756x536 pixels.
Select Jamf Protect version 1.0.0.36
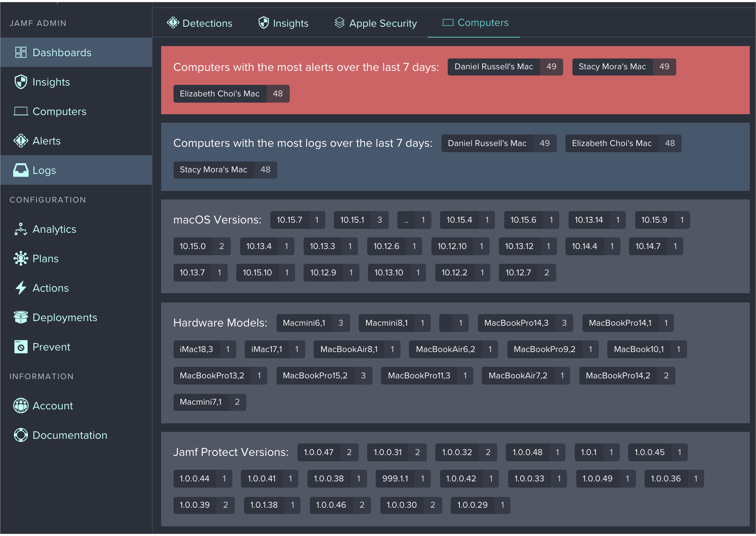pos(674,479)
